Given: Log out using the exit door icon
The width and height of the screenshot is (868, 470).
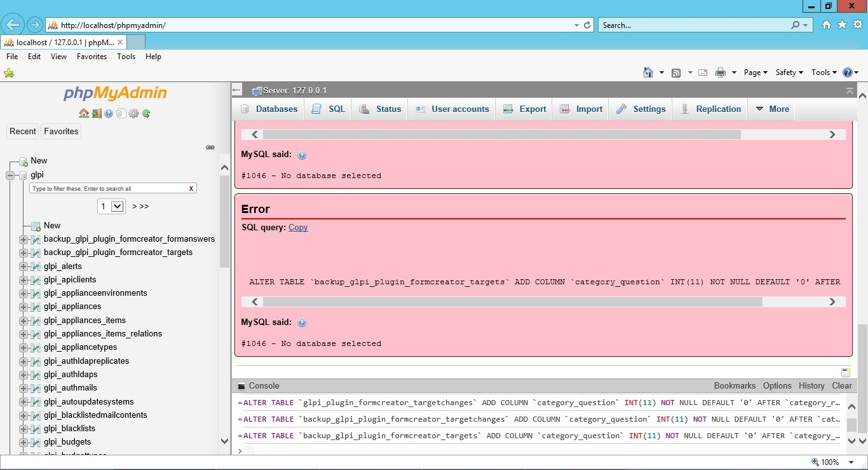Looking at the screenshot, I should click(96, 113).
